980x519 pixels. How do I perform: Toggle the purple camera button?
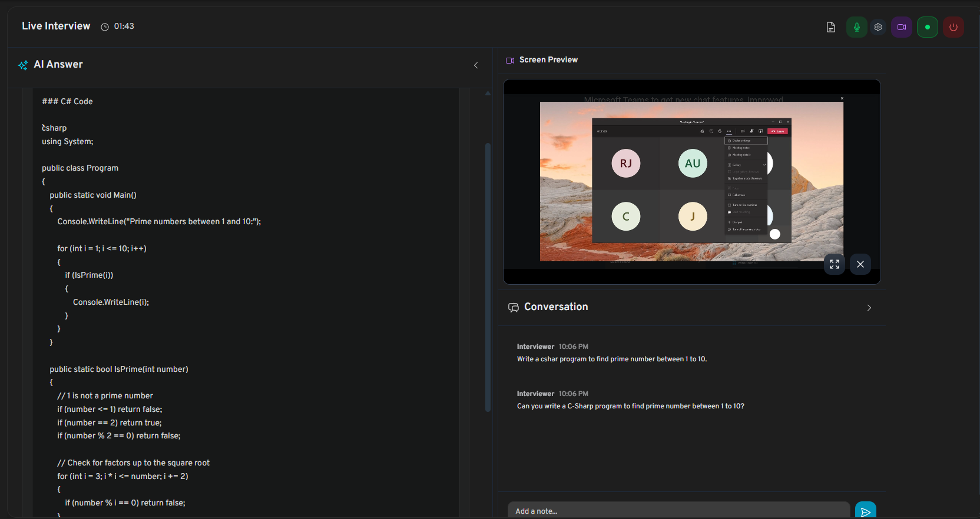[x=902, y=27]
